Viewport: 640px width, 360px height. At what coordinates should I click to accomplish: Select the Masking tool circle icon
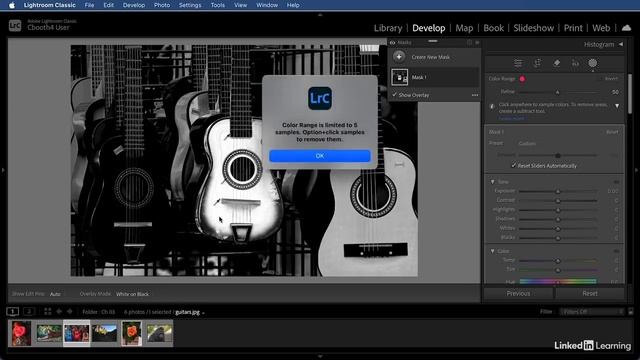(593, 63)
